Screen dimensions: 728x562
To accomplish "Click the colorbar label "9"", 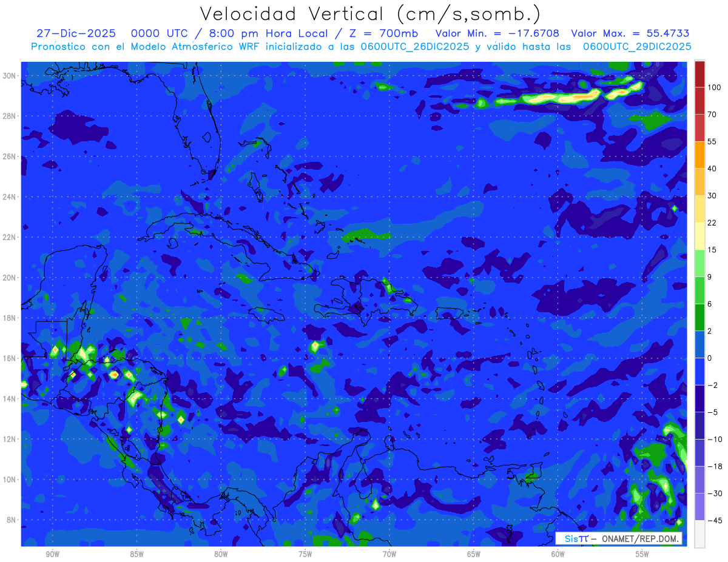I will coord(710,276).
